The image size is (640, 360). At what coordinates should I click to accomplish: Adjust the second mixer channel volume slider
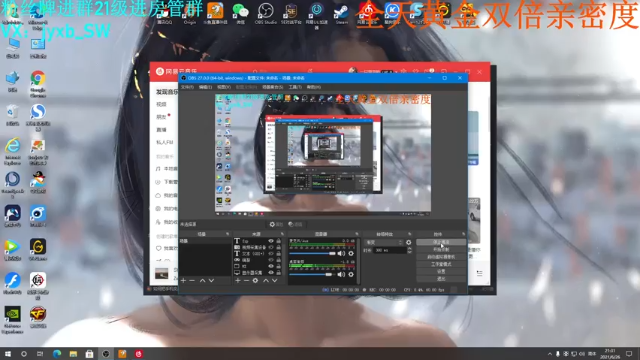coord(312,274)
